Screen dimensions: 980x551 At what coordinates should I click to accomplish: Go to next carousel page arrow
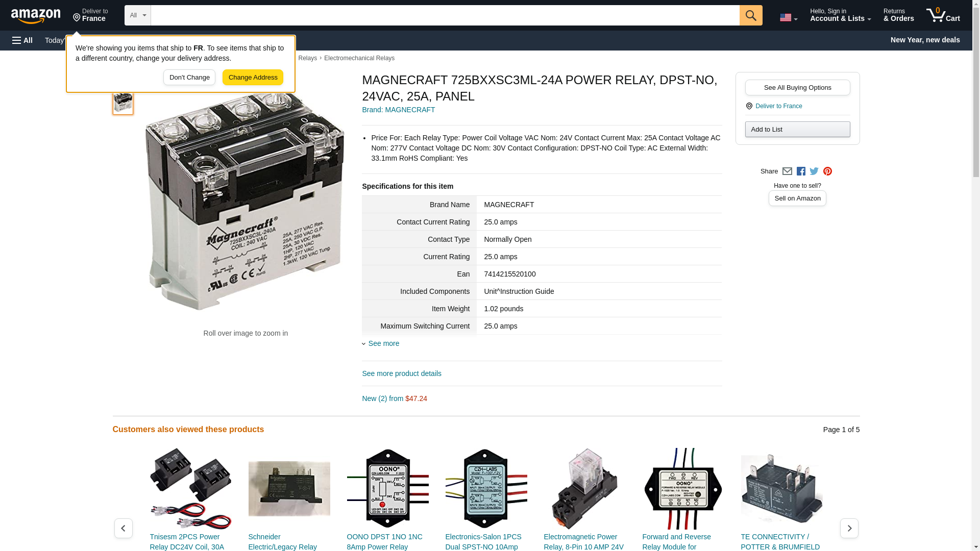click(849, 528)
